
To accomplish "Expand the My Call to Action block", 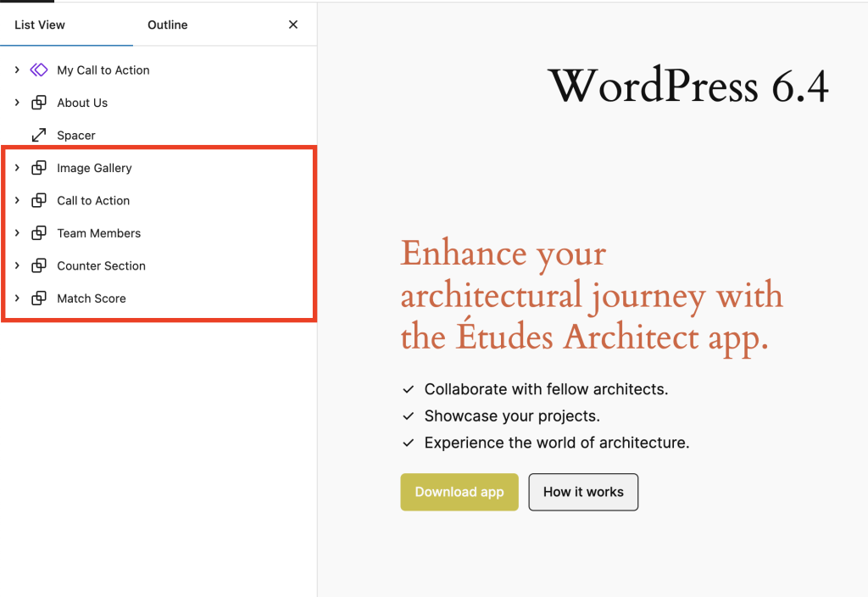I will (x=17, y=70).
